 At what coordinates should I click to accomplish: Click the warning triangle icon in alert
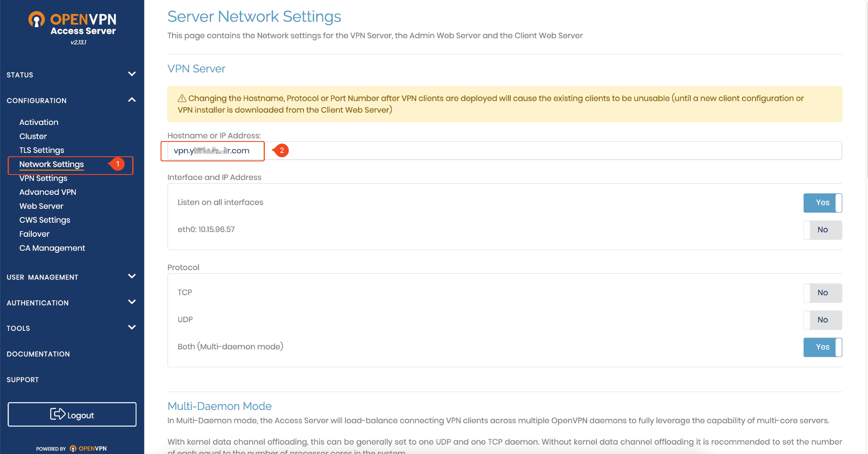pos(182,98)
